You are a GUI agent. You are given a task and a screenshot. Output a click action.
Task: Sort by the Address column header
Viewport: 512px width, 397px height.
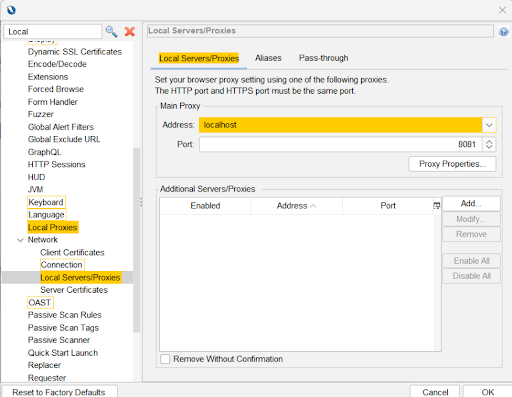pos(296,206)
